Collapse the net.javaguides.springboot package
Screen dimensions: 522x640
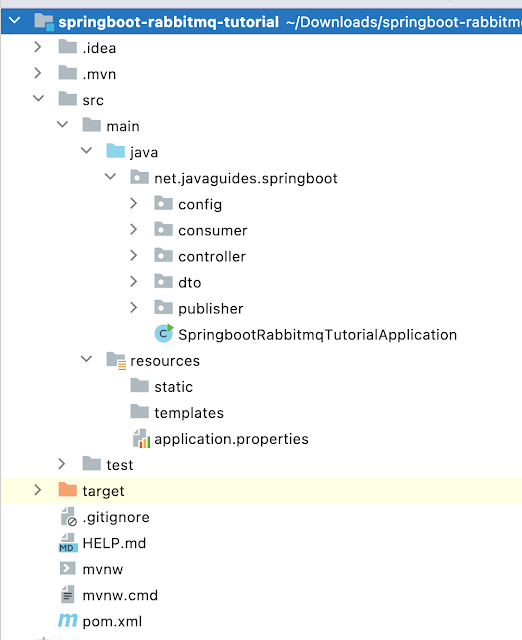[x=110, y=177]
